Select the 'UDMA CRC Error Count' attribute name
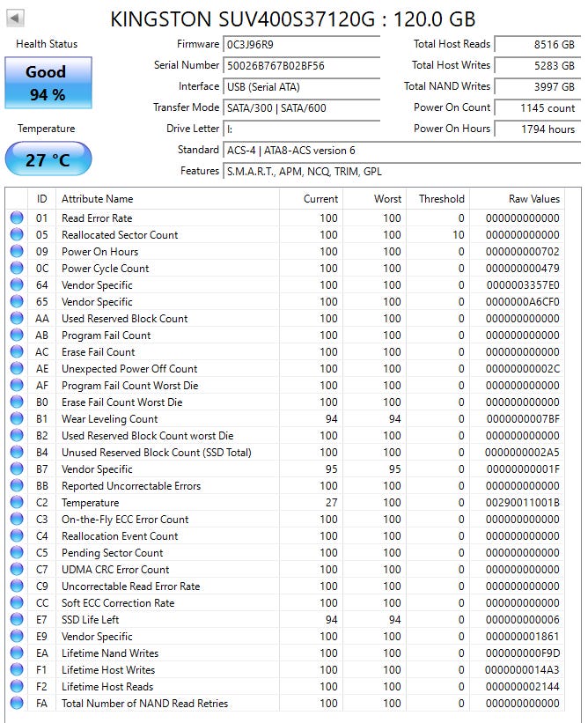The image size is (588, 723). [115, 570]
